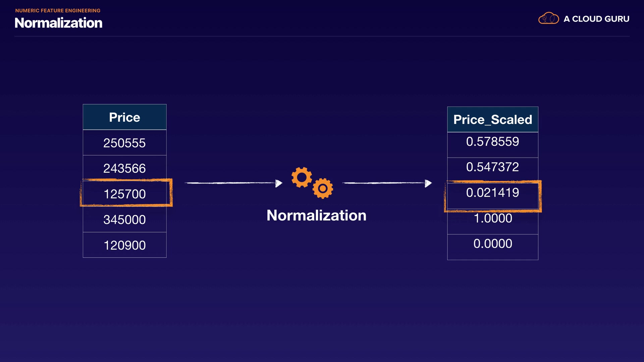Screen dimensions: 644x362
Task: Select the highlighted 125700 price cell
Action: coord(124,194)
